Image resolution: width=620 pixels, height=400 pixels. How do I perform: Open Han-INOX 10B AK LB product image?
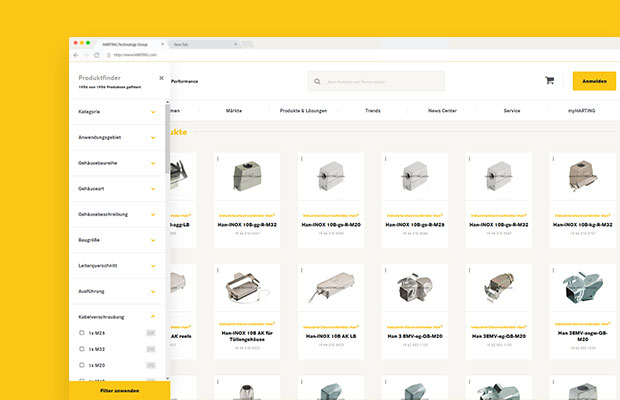coord(331,287)
